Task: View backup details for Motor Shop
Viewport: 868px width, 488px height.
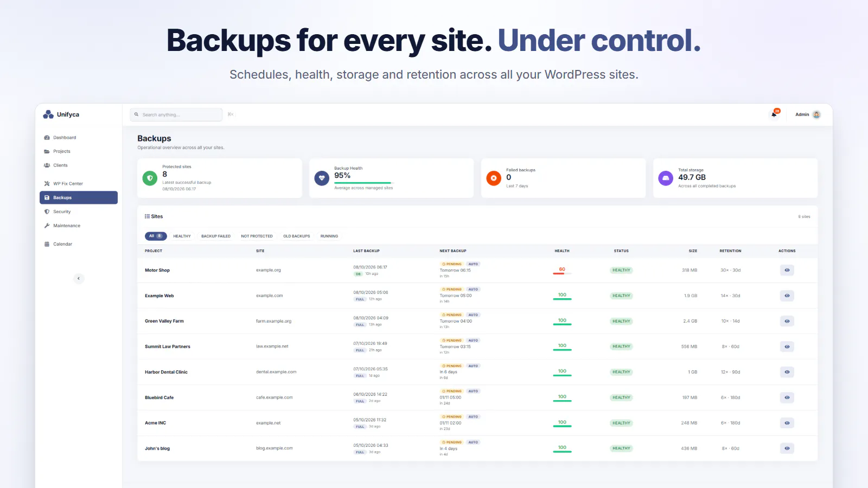Action: (787, 270)
